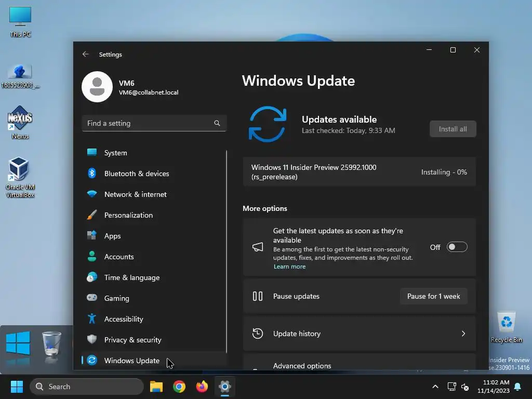Launch Firefox from the taskbar
This screenshot has width=532, height=399.
202,387
